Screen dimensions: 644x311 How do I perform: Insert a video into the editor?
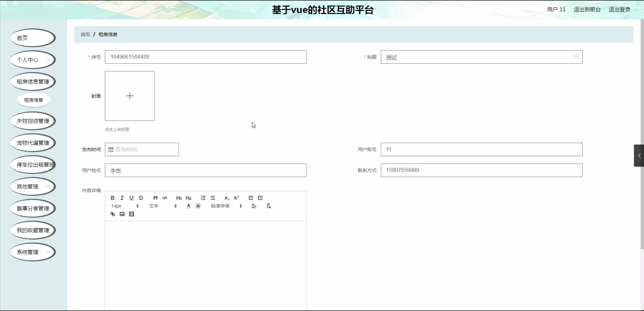coord(131,214)
